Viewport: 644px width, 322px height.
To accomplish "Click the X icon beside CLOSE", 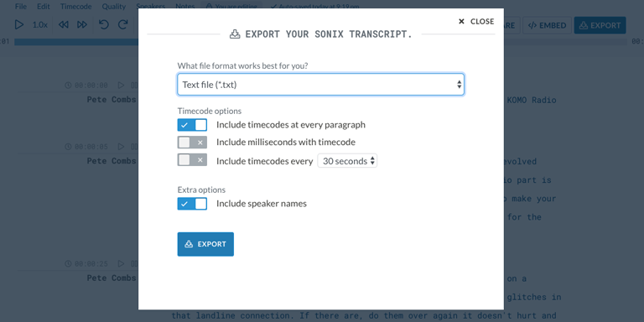I will click(461, 21).
